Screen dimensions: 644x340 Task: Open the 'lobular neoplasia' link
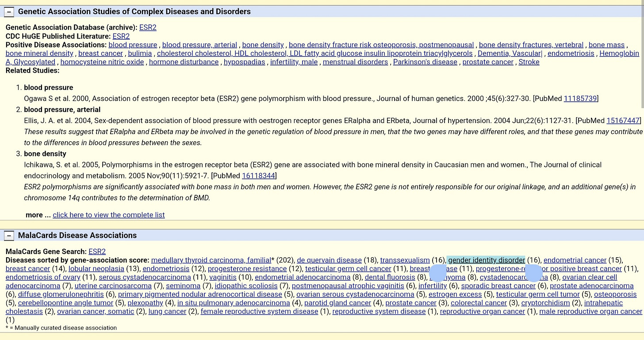96,269
